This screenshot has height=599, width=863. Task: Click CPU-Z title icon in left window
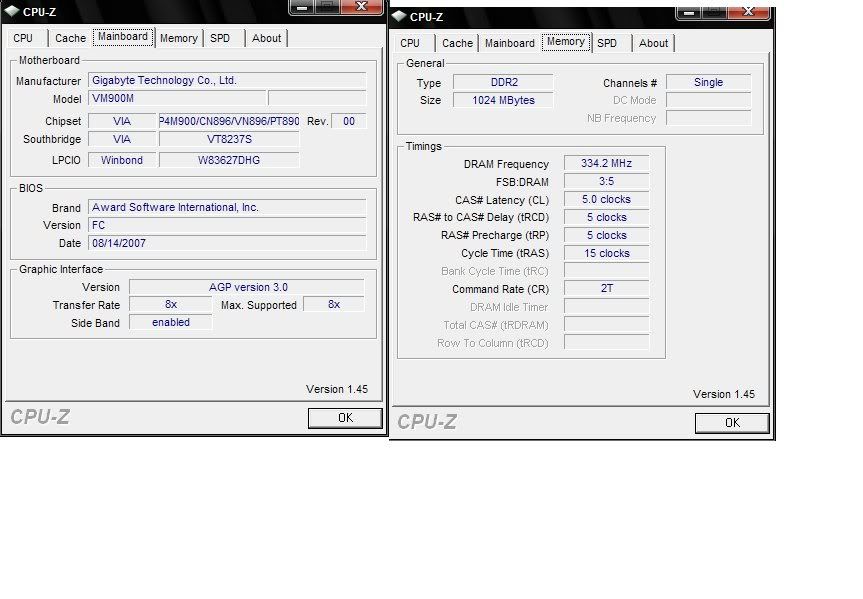(x=11, y=11)
